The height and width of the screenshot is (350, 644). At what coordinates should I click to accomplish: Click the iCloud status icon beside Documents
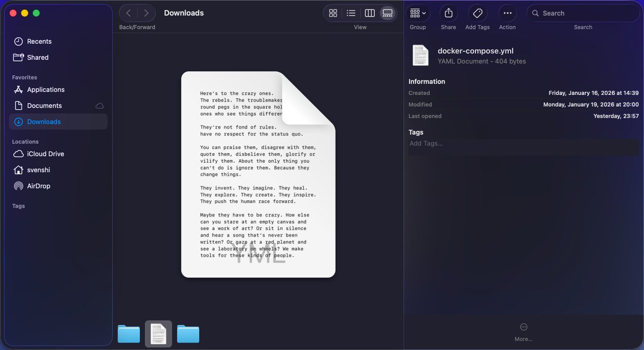pyautogui.click(x=100, y=106)
